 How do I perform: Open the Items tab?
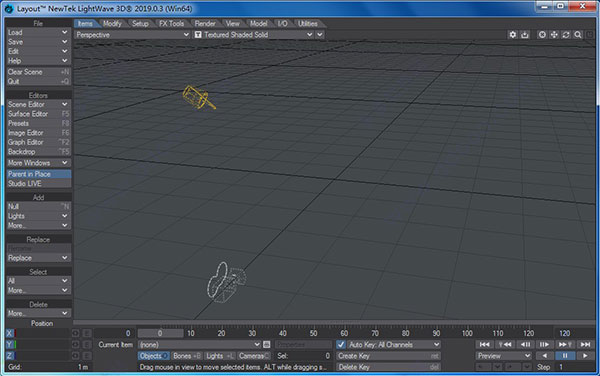[85, 24]
